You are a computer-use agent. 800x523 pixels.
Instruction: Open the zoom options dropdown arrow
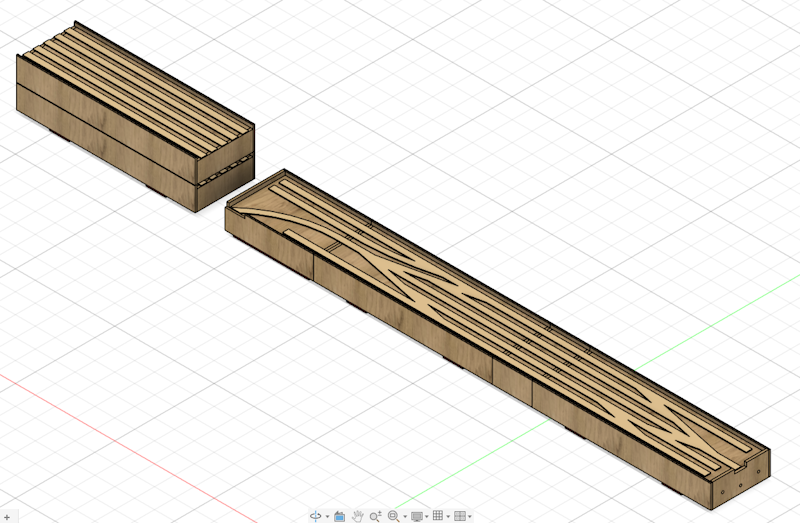pos(405,516)
